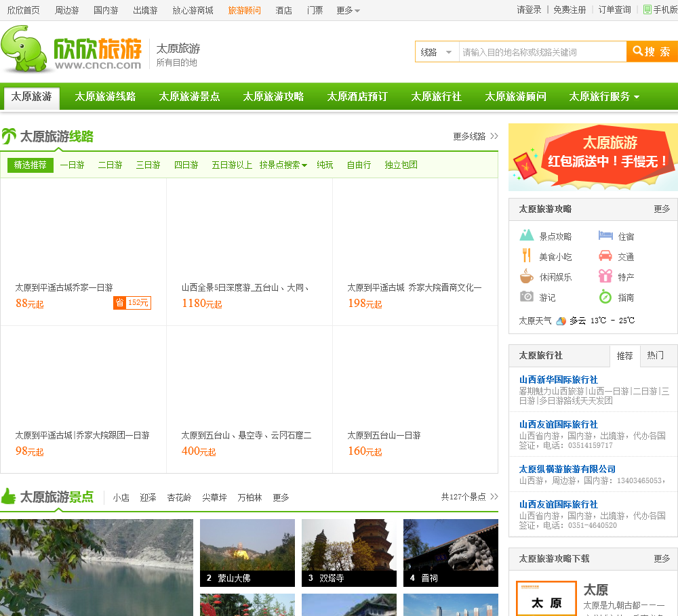Click the palm tree icon by 太原旅游线路
Screen dimensions: 678x616
pos(9,136)
